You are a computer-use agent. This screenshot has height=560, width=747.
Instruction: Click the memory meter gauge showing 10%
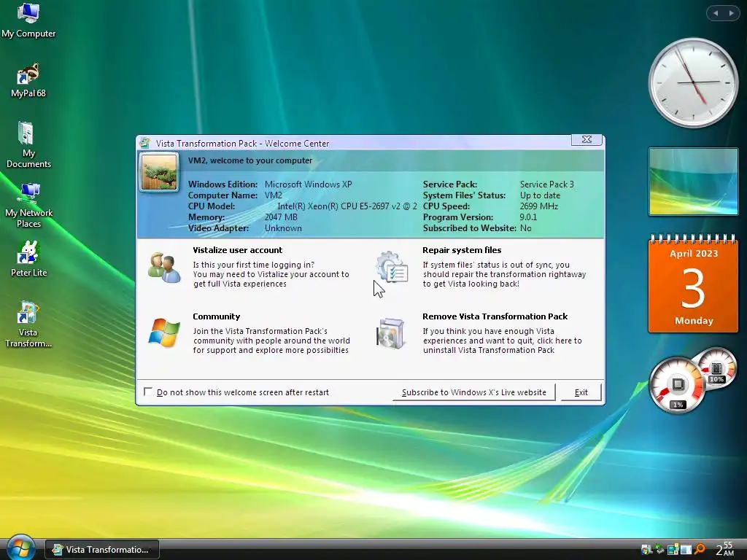click(717, 368)
